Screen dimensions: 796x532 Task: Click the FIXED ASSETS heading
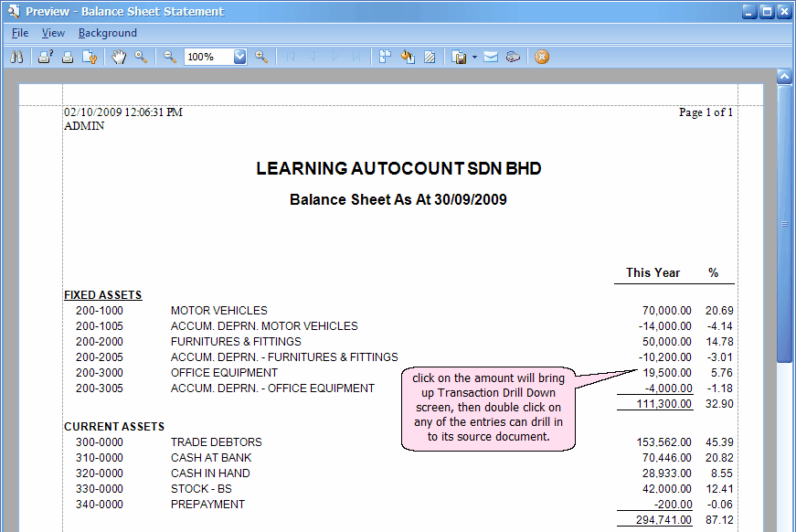coord(103,295)
